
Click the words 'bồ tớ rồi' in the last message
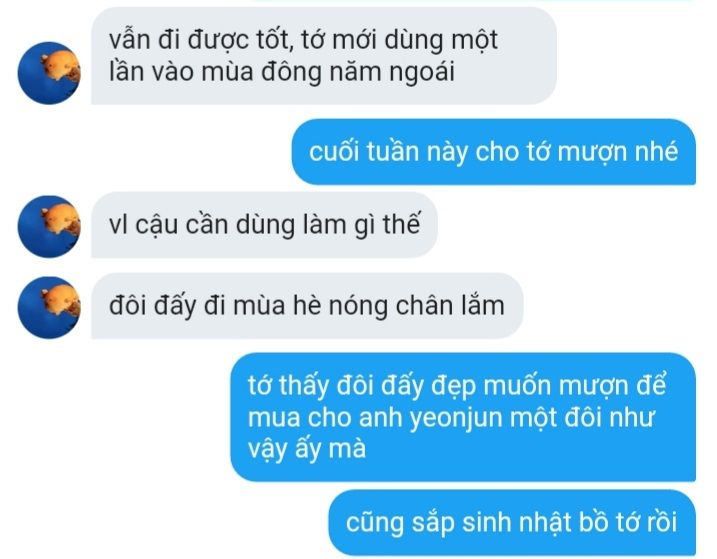628,522
